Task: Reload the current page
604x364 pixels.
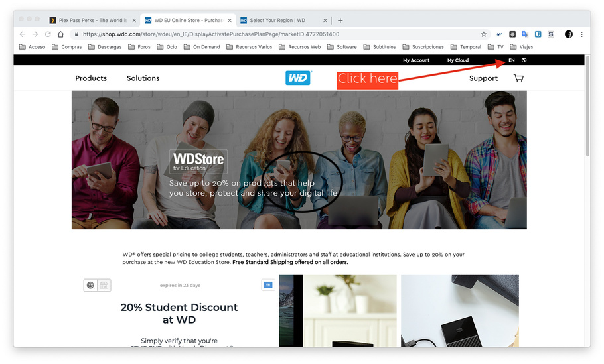Action: [x=48, y=34]
